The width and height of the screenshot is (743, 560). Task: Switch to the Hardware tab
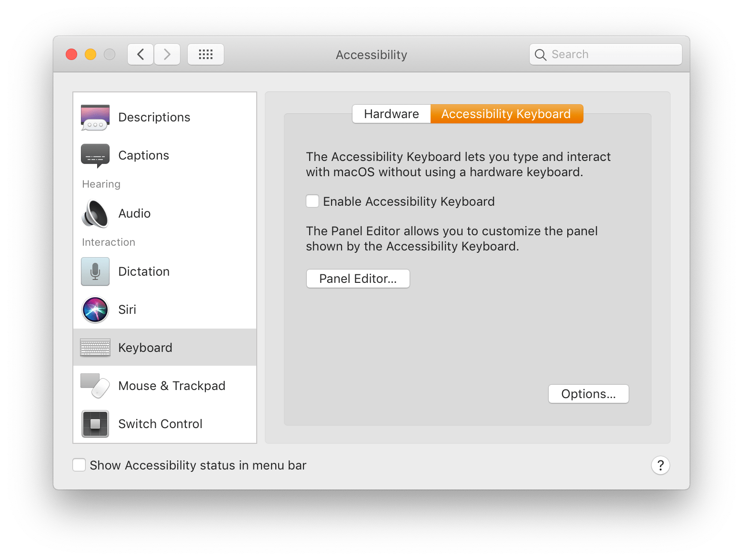tap(392, 114)
